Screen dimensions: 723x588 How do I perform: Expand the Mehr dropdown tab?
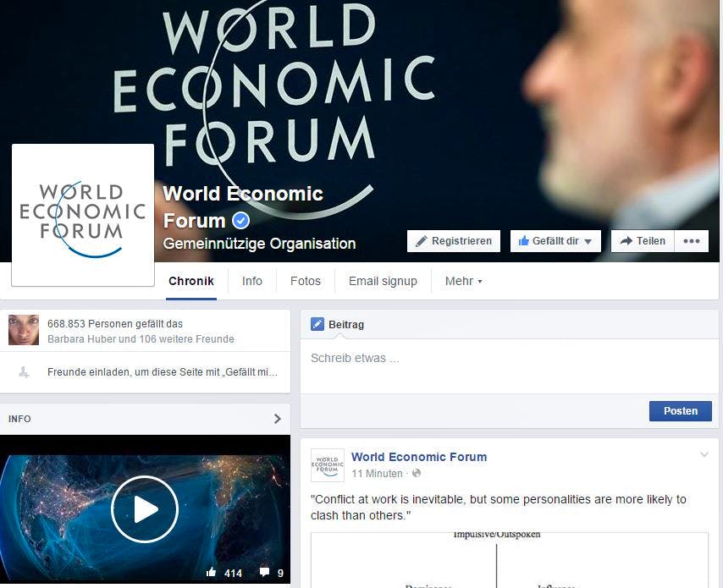pyautogui.click(x=463, y=281)
